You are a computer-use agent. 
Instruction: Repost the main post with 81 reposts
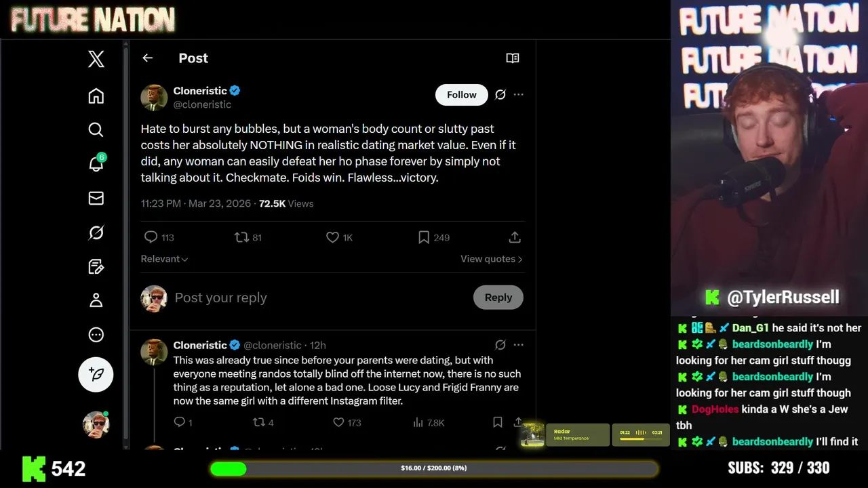click(241, 237)
